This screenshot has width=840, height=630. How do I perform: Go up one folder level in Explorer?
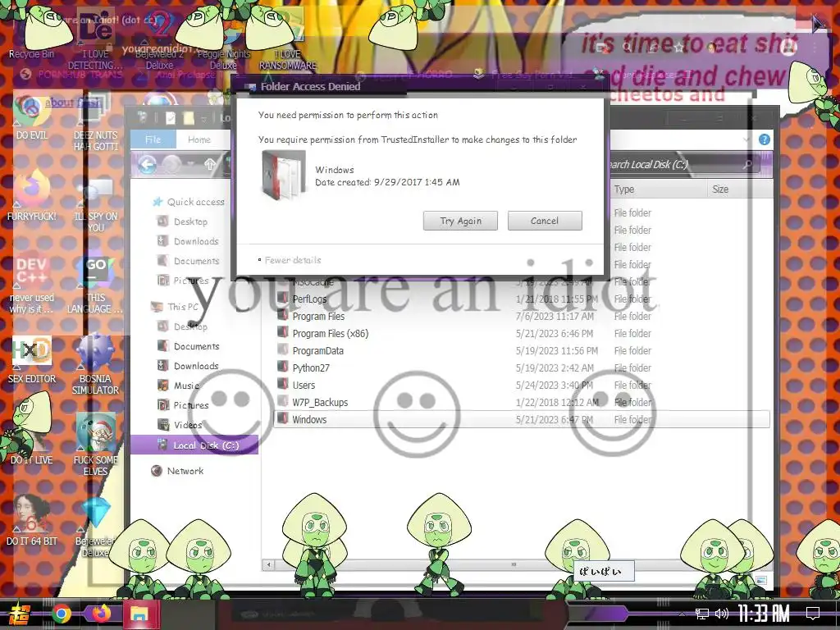pyautogui.click(x=210, y=164)
